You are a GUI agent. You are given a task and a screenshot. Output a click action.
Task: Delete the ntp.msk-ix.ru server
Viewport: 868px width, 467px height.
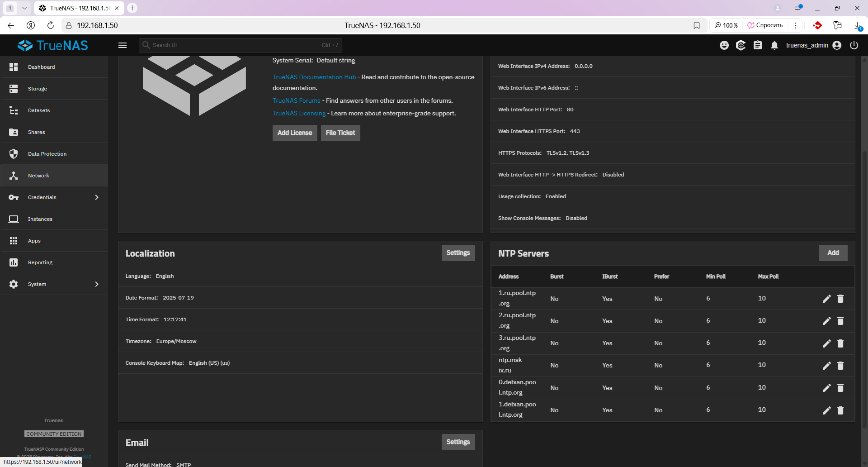click(840, 366)
